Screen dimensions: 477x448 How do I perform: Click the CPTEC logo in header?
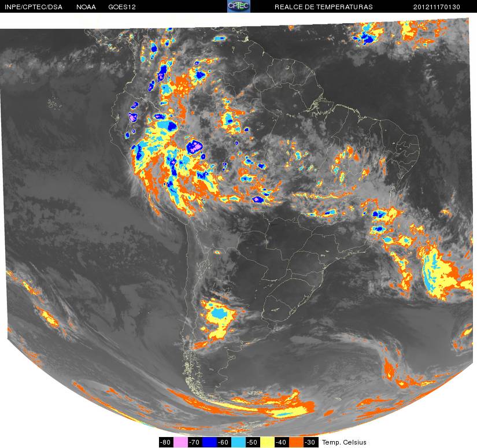(239, 6)
